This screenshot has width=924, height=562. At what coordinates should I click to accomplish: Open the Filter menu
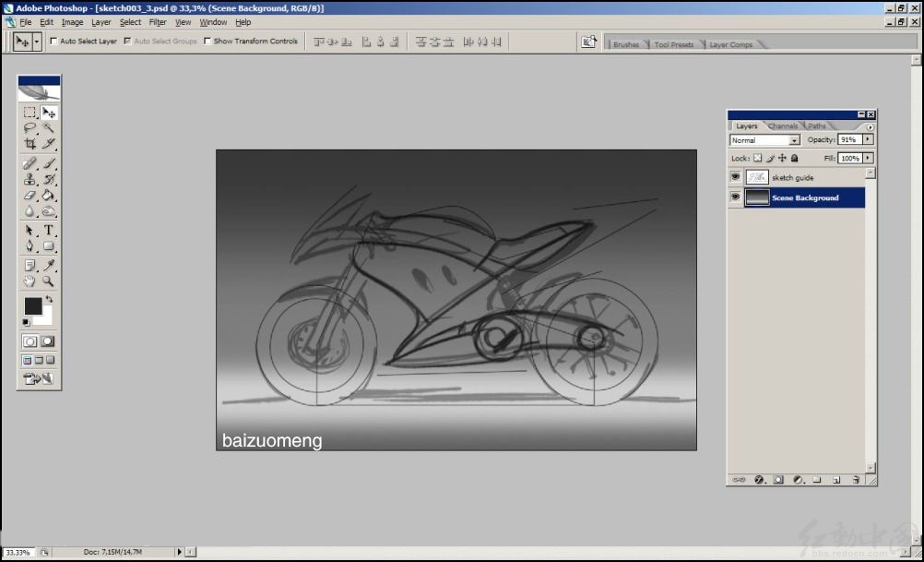(158, 22)
